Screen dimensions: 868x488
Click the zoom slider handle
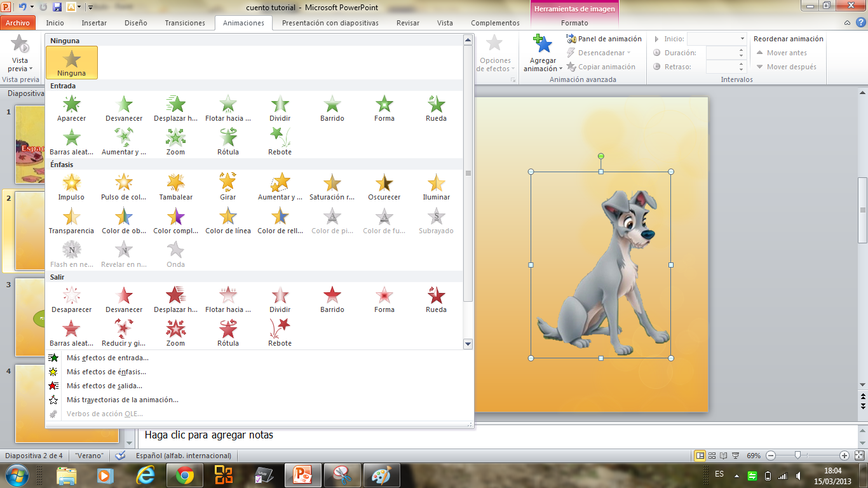coord(797,456)
